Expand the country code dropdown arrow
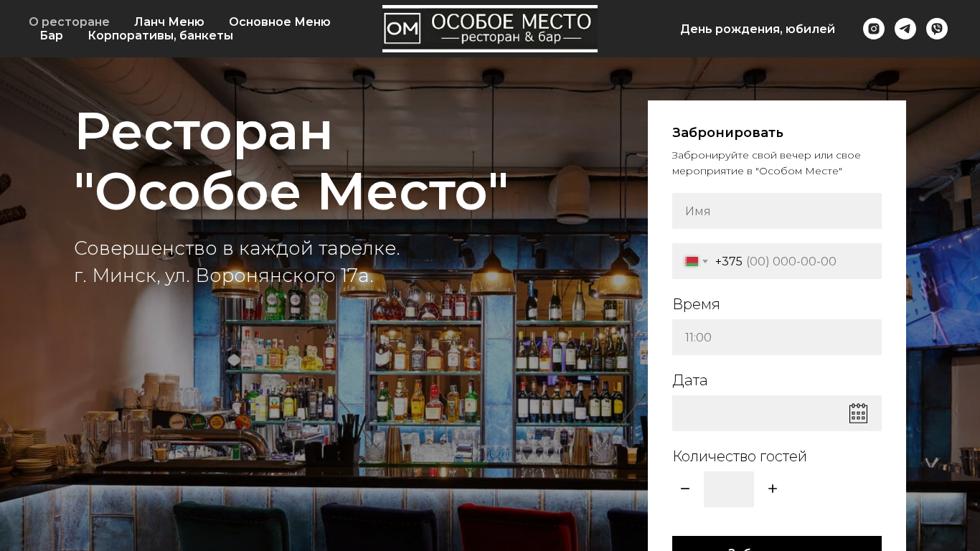980x551 pixels. tap(705, 262)
